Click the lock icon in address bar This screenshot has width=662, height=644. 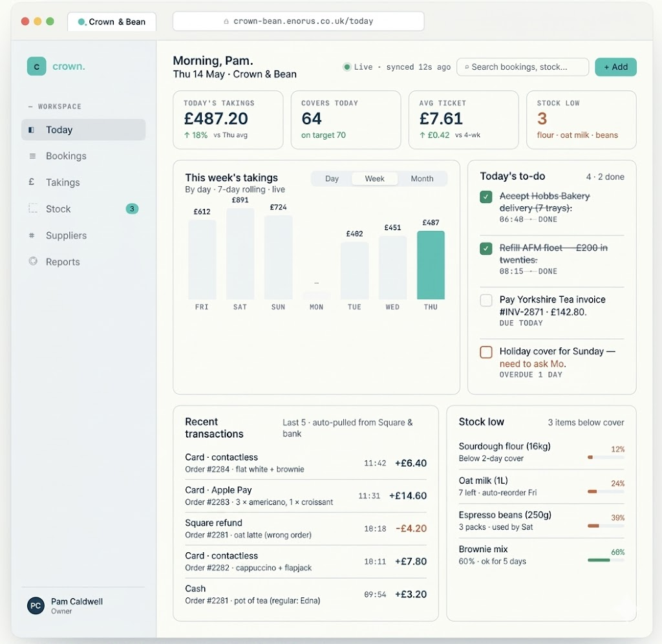click(x=226, y=21)
